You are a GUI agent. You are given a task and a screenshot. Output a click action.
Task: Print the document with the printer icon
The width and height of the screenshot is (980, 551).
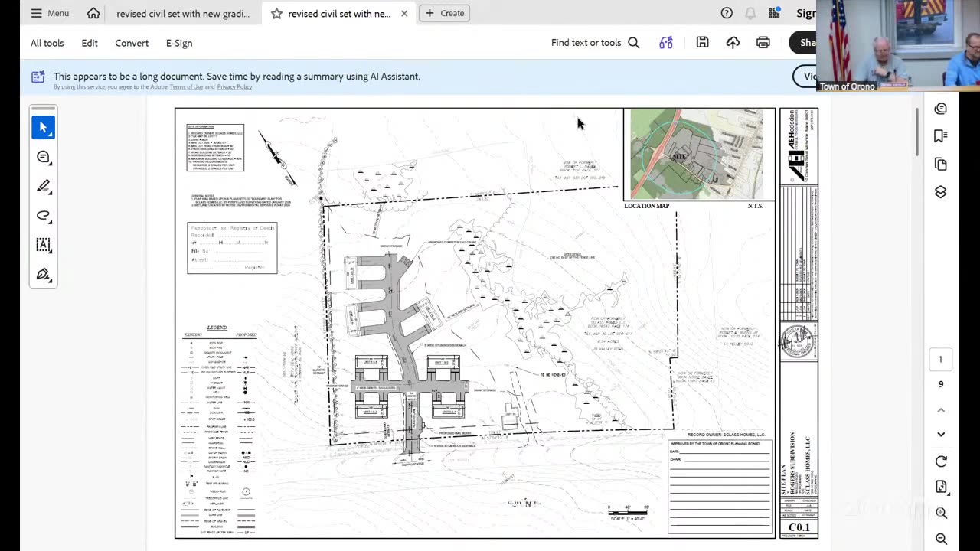coord(763,43)
